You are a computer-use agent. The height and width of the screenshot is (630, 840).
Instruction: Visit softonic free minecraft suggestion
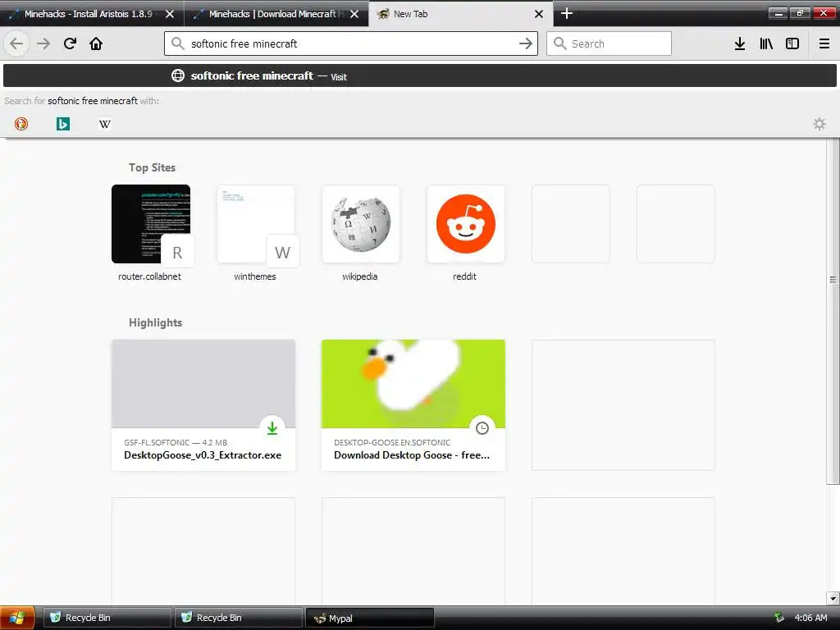pyautogui.click(x=420, y=75)
